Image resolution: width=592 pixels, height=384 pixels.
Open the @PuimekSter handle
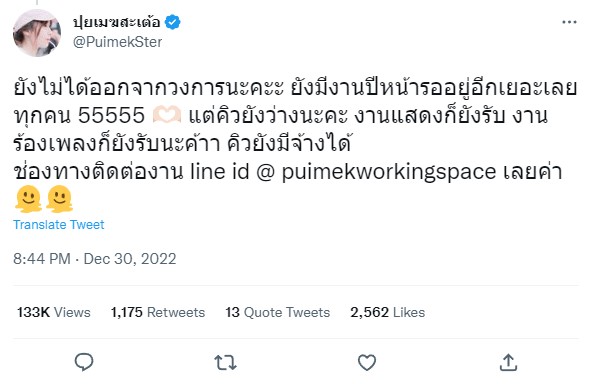click(117, 42)
